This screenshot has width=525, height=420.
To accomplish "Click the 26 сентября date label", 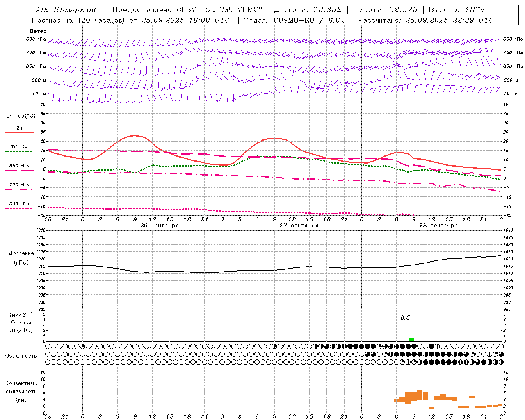I will click(x=159, y=226).
